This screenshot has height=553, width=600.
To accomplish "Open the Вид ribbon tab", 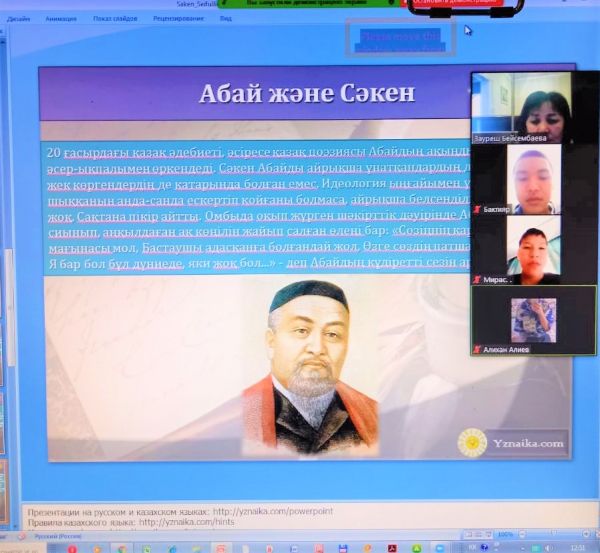I will pos(227,18).
